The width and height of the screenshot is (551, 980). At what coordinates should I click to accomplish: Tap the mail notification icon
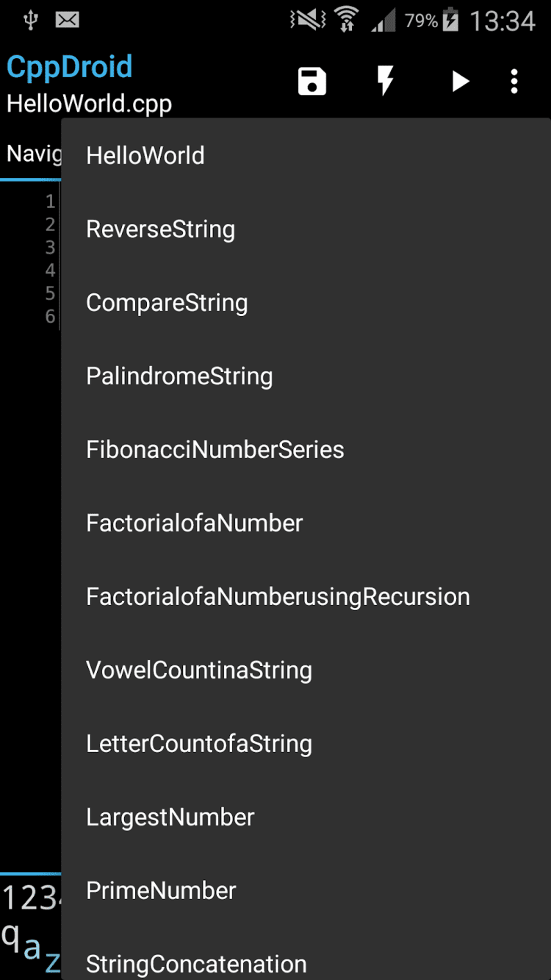[68, 21]
